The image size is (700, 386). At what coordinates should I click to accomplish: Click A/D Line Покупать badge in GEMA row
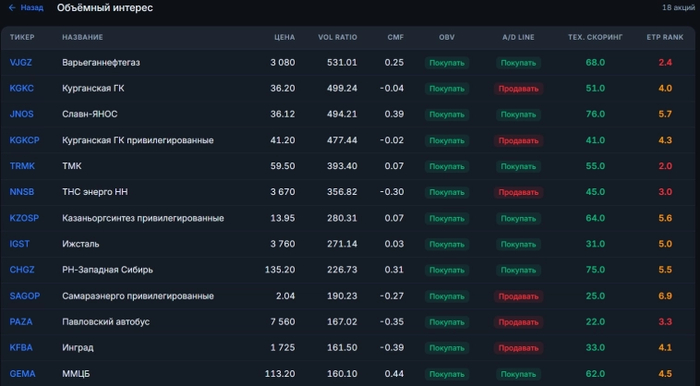[x=518, y=374]
